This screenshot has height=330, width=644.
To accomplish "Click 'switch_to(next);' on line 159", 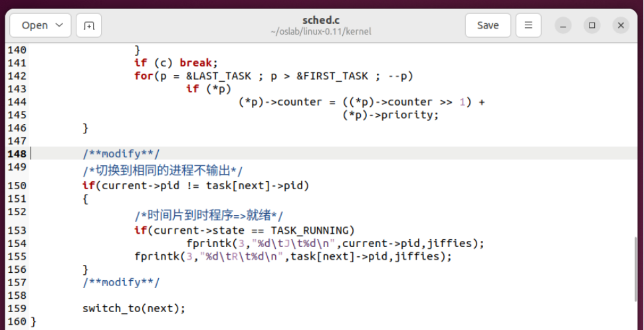I will pos(134,308).
